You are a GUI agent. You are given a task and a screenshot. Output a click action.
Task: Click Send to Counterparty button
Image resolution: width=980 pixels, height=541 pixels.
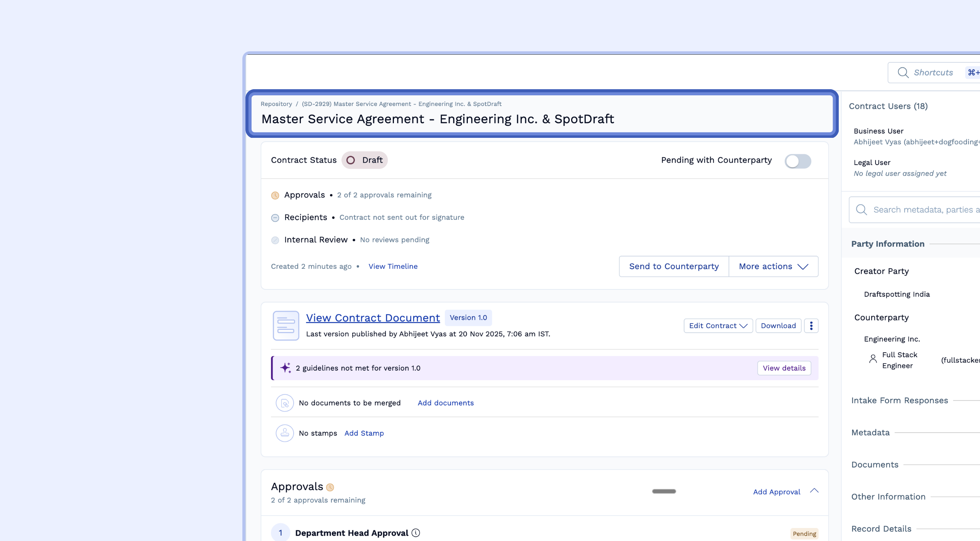click(x=674, y=266)
